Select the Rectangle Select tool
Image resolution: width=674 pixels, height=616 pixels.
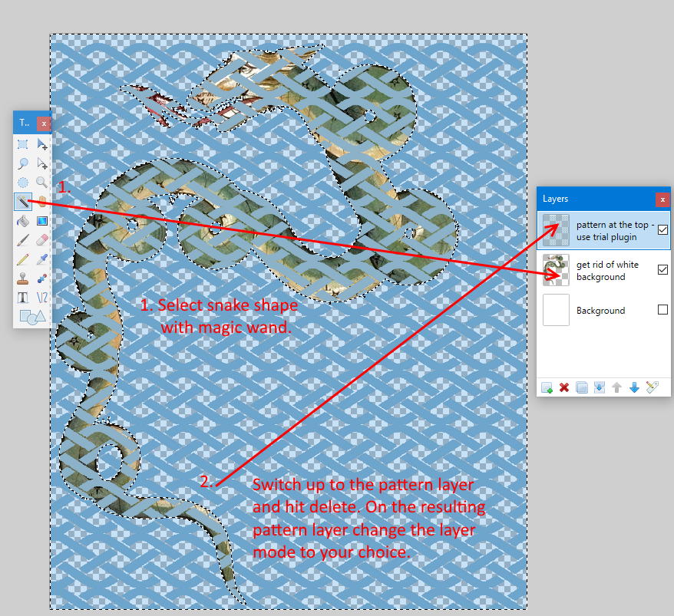23,144
